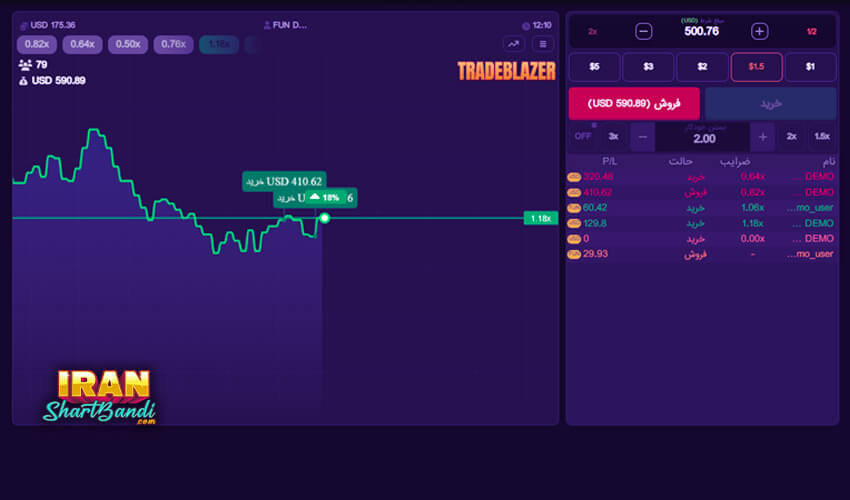
Task: Click the money bag icon beside USD 590.89
Action: tap(23, 81)
